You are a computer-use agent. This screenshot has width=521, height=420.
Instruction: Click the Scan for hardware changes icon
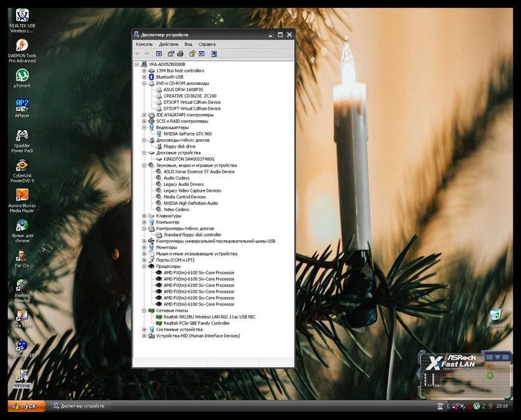[x=214, y=54]
